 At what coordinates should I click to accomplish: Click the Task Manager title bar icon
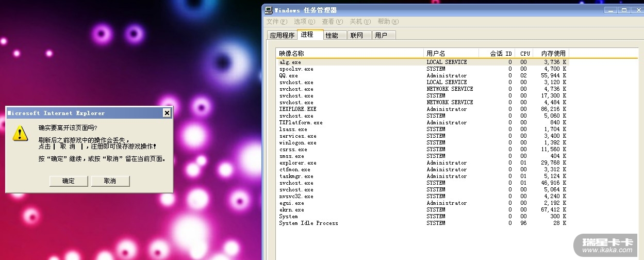pos(269,10)
